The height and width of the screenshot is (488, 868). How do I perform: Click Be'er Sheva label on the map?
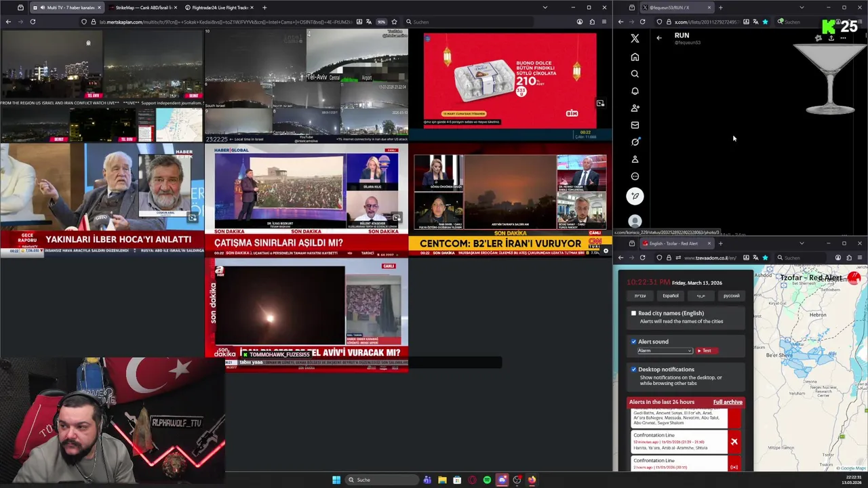point(778,355)
